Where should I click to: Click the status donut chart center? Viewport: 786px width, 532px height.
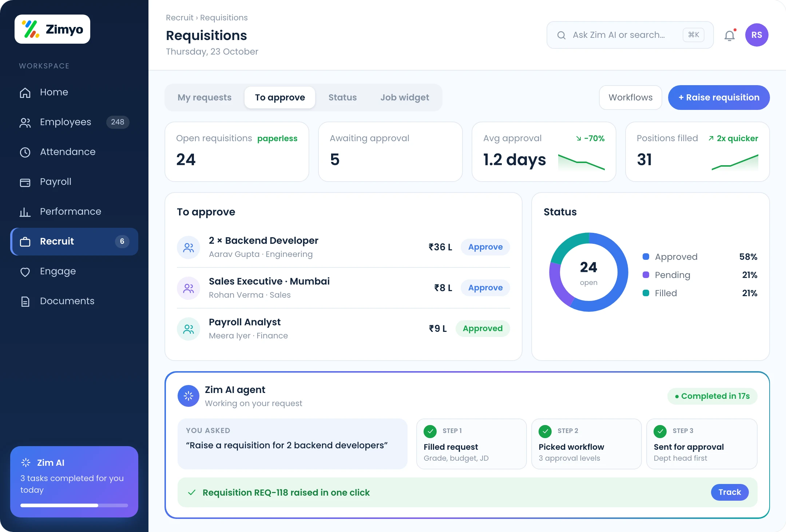click(x=589, y=272)
